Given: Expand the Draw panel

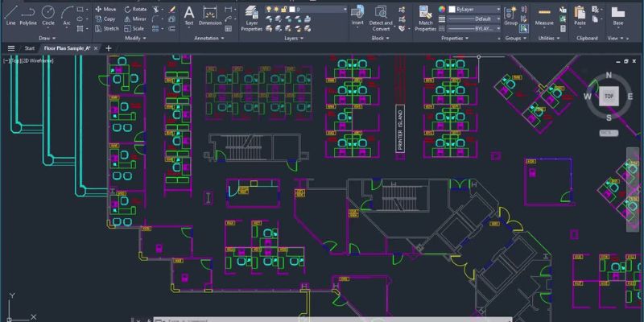Looking at the screenshot, I should (47, 38).
